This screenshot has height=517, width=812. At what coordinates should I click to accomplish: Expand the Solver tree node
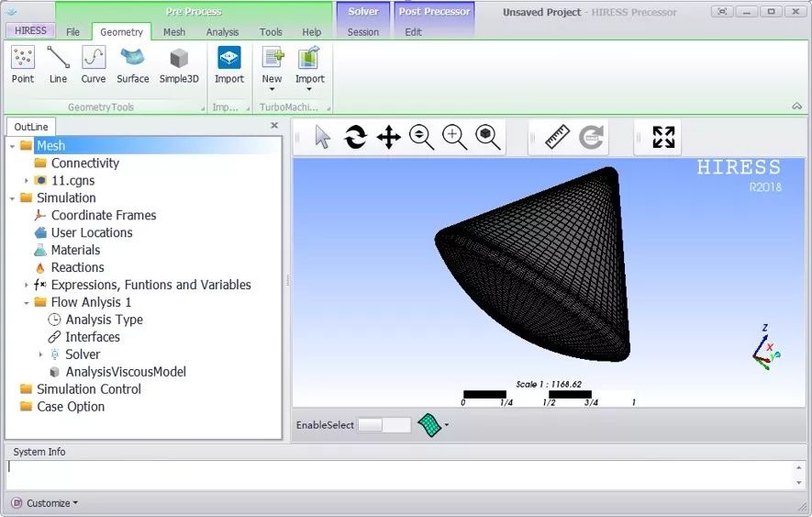40,354
